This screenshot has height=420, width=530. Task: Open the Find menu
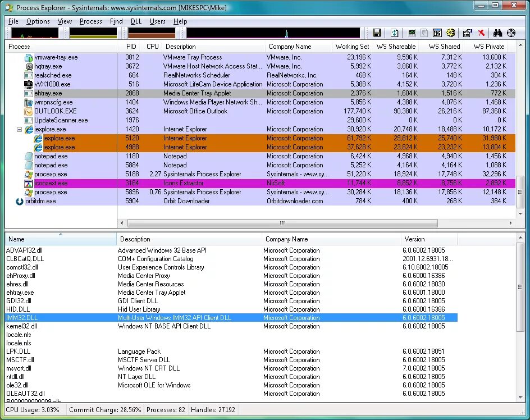116,21
